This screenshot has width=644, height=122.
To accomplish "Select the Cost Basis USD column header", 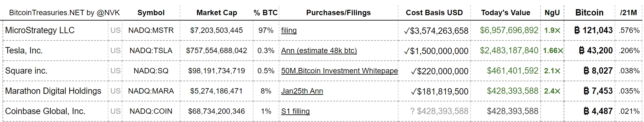I will tap(434, 13).
